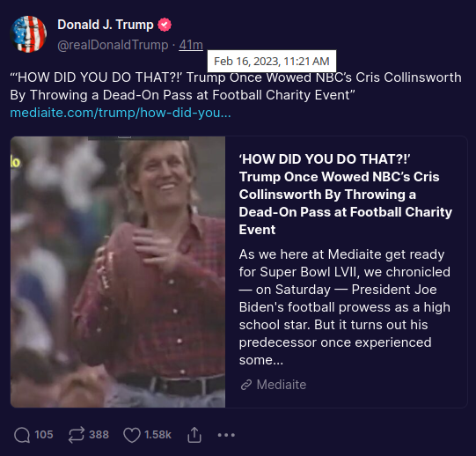The width and height of the screenshot is (476, 456).
Task: Click the ReTruth arrows icon
Action: [76, 435]
